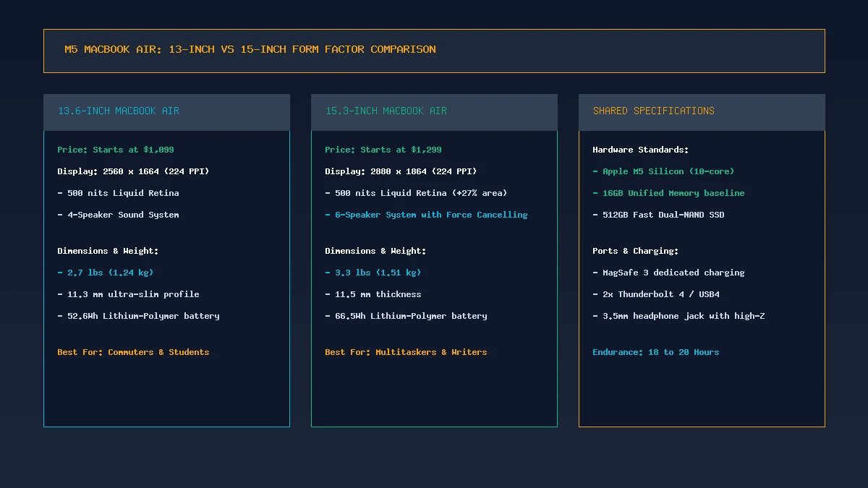Click '4-Speaker Sound System'

(x=118, y=215)
